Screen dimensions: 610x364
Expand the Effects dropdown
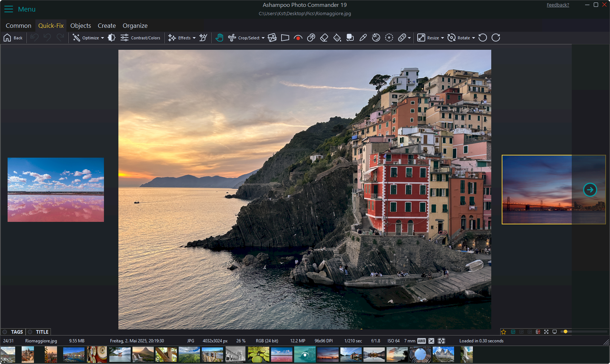(x=194, y=38)
